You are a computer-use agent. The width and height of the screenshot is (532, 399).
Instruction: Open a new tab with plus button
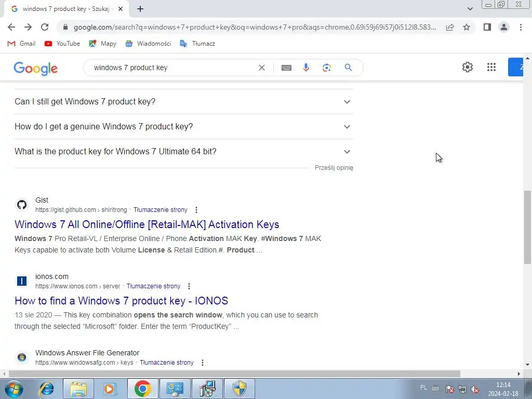(x=140, y=9)
